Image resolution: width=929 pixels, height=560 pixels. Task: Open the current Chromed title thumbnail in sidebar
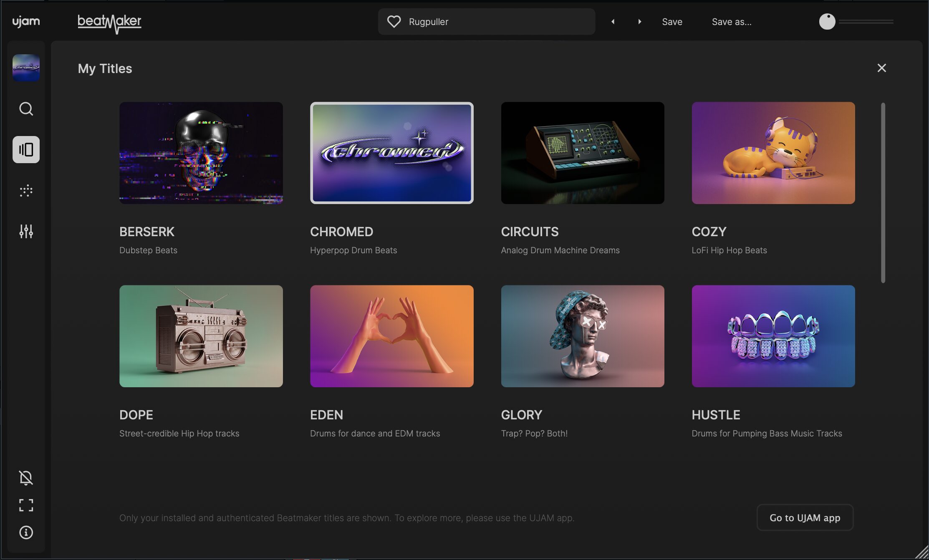[x=26, y=68]
